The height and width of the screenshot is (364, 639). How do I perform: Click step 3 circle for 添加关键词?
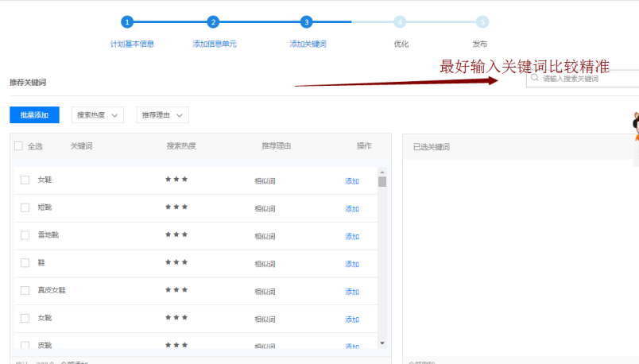click(x=307, y=22)
